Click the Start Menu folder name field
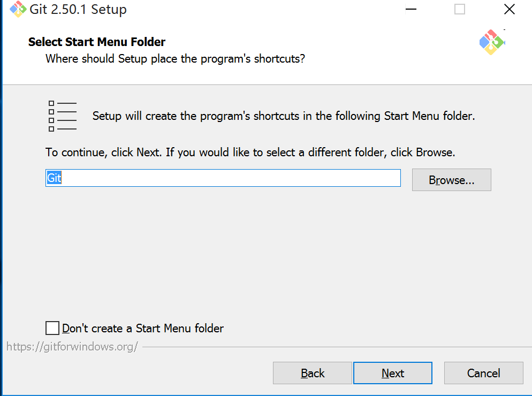This screenshot has height=396, width=532. 223,178
